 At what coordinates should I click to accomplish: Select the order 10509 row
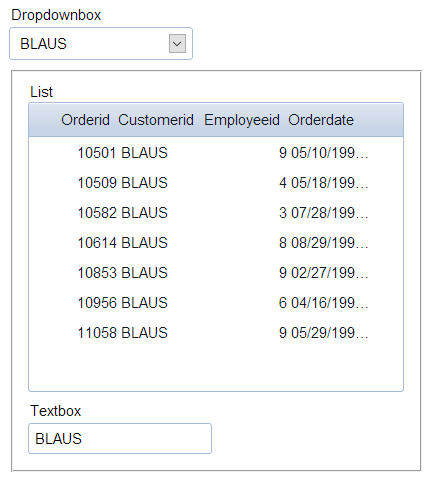pos(216,183)
